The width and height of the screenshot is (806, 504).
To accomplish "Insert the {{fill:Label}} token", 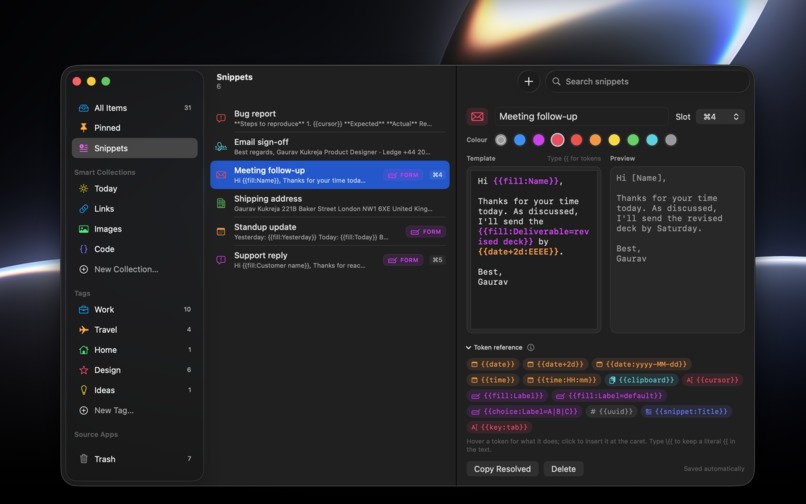I will [x=507, y=395].
